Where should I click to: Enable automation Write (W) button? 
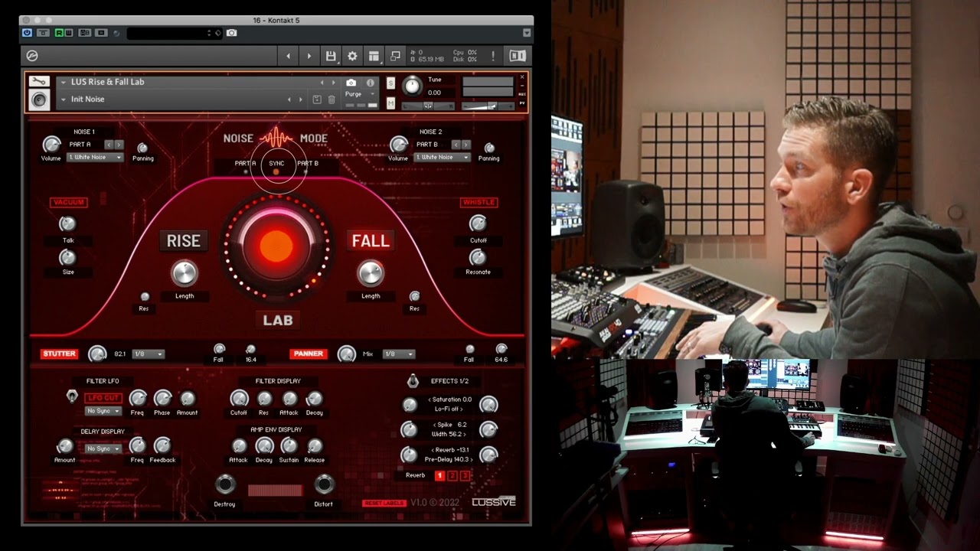[69, 33]
